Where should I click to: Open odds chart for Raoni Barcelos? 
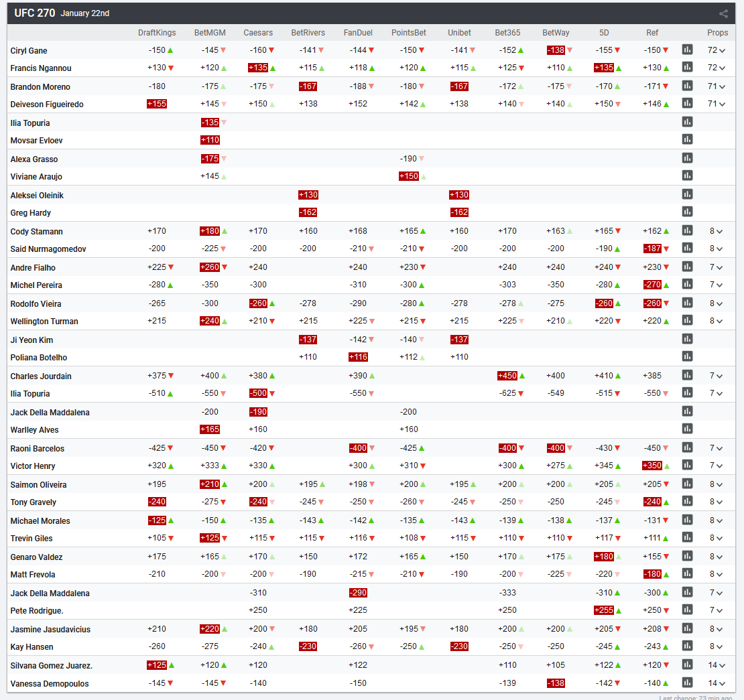pos(687,447)
